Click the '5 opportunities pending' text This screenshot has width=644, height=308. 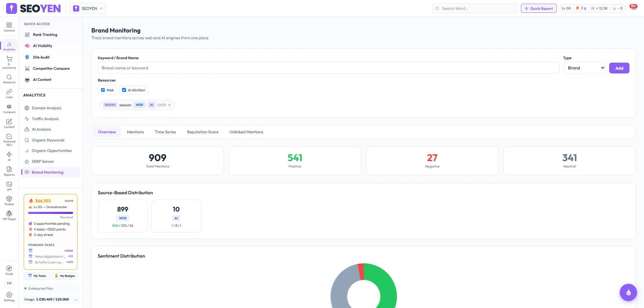click(52, 224)
